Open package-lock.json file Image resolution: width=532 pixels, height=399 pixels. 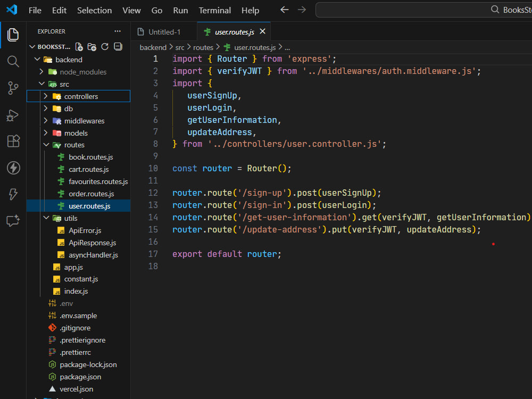pos(78,364)
